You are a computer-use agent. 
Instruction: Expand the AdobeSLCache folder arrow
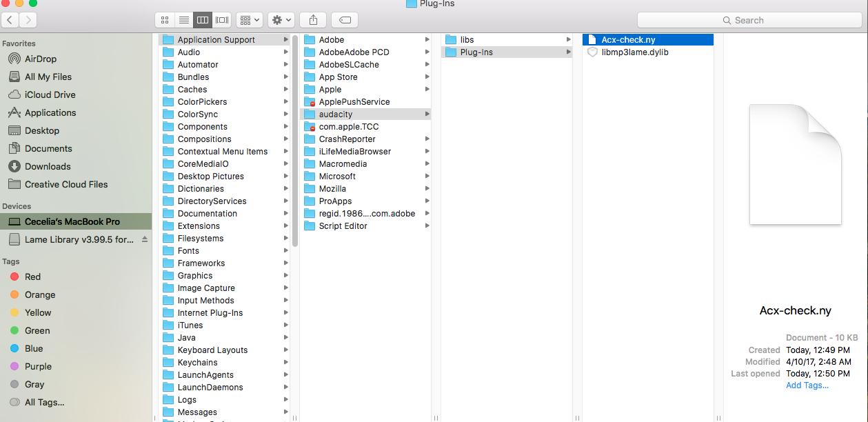point(427,64)
